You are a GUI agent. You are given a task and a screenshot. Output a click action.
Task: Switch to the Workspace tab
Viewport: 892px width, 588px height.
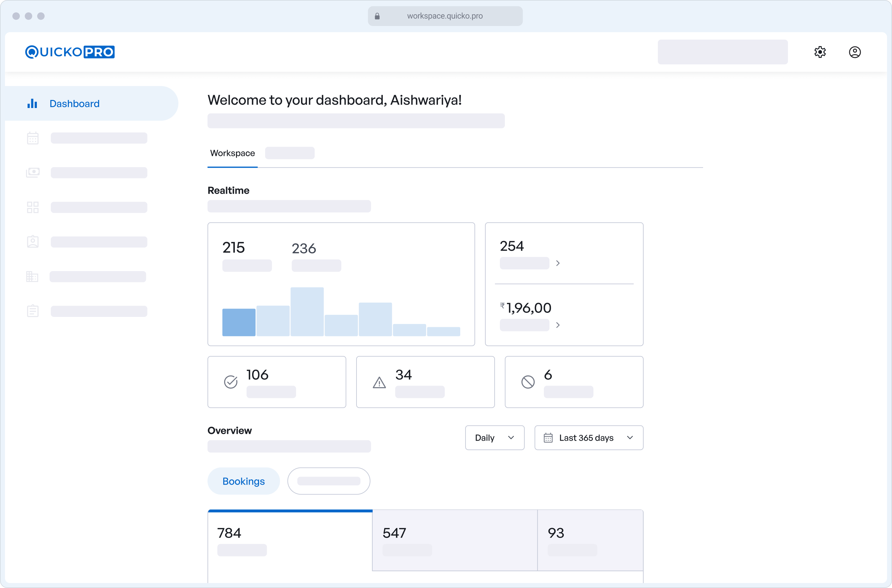click(x=232, y=153)
